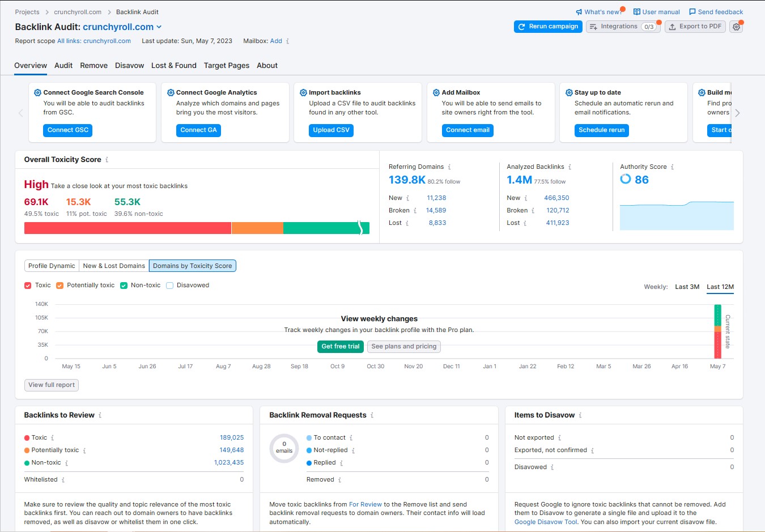This screenshot has height=532, width=765.
Task: Open the Google Disavow Tool link
Action: pos(546,522)
